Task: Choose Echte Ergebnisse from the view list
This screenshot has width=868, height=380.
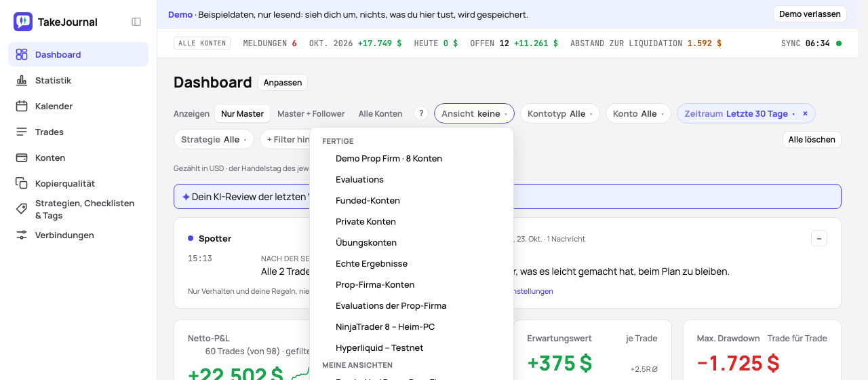Action: (412, 263)
